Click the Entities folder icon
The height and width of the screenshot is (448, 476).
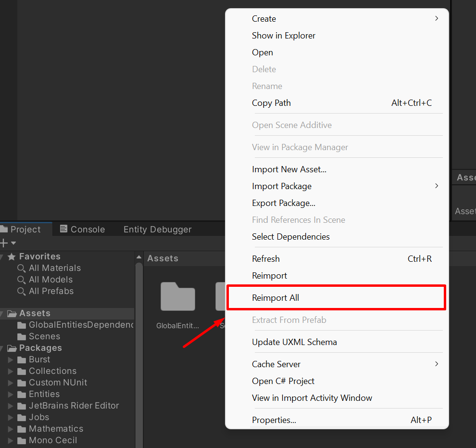coord(22,395)
